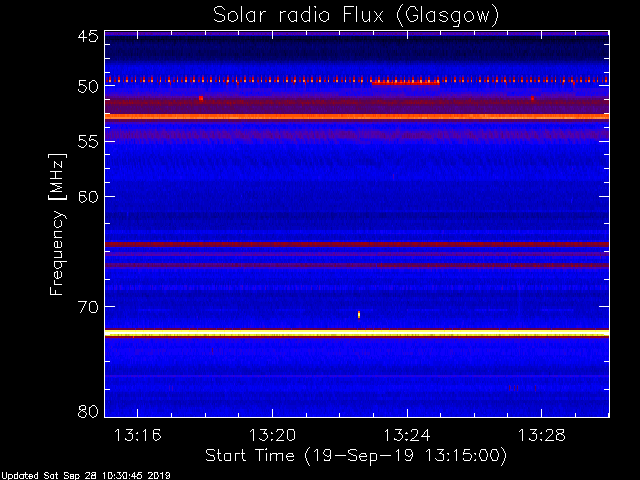
Task: Click the solid red bar just above 50 MHz near 13:24
Action: 405,83
